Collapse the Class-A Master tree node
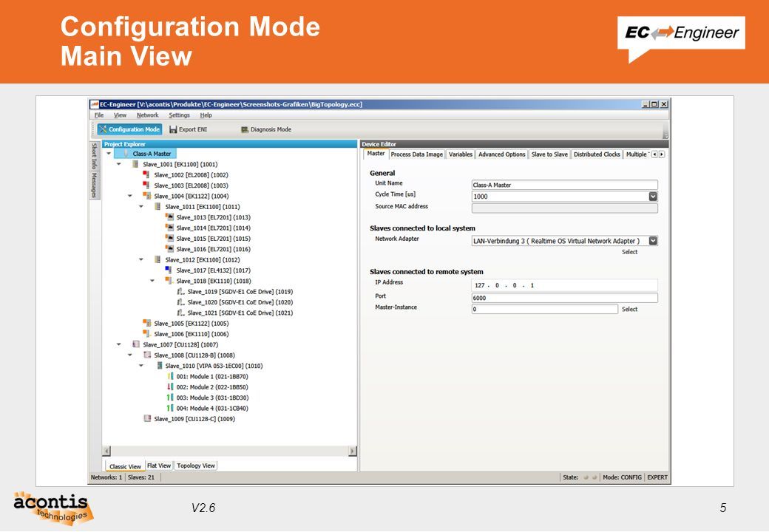This screenshot has height=532, width=769. pos(109,154)
